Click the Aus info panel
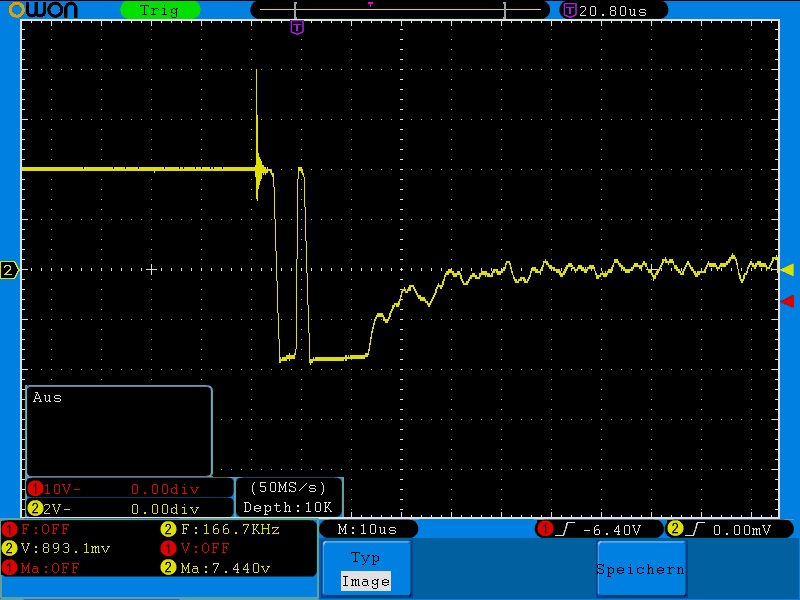 (119, 431)
